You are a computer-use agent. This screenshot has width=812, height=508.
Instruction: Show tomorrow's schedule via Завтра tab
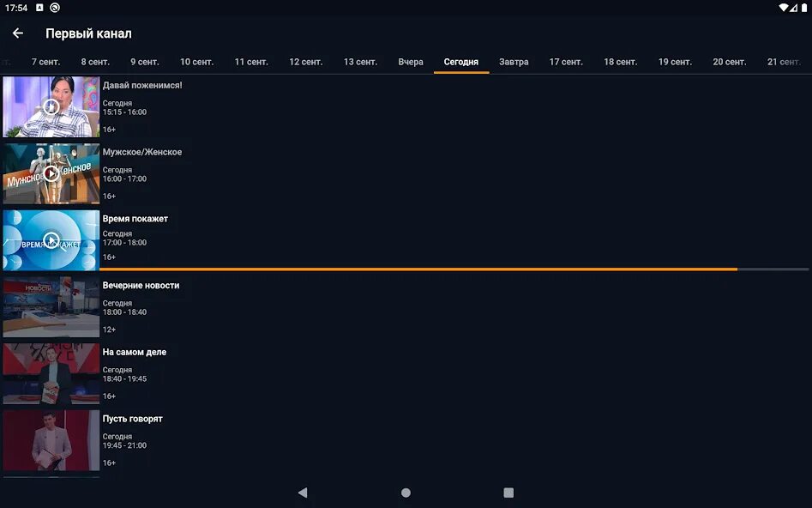tap(514, 62)
